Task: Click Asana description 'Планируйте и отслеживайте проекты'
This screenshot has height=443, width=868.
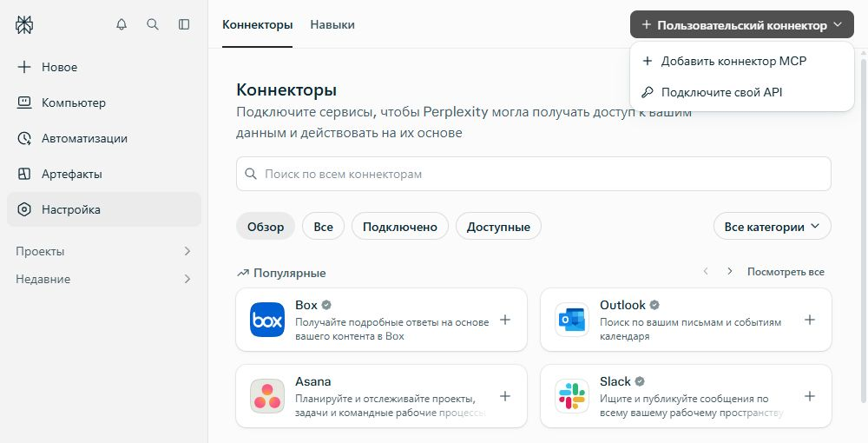Action: [x=391, y=406]
